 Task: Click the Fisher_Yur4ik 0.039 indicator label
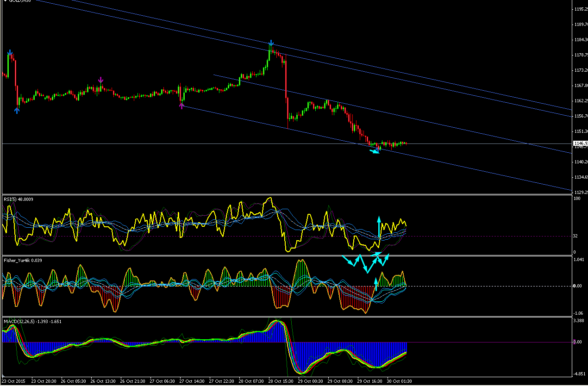[x=23, y=261]
